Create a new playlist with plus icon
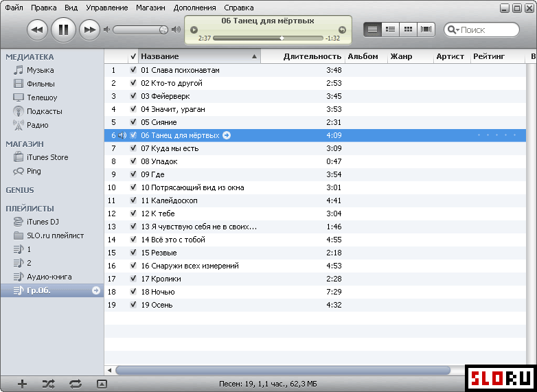 [x=22, y=384]
